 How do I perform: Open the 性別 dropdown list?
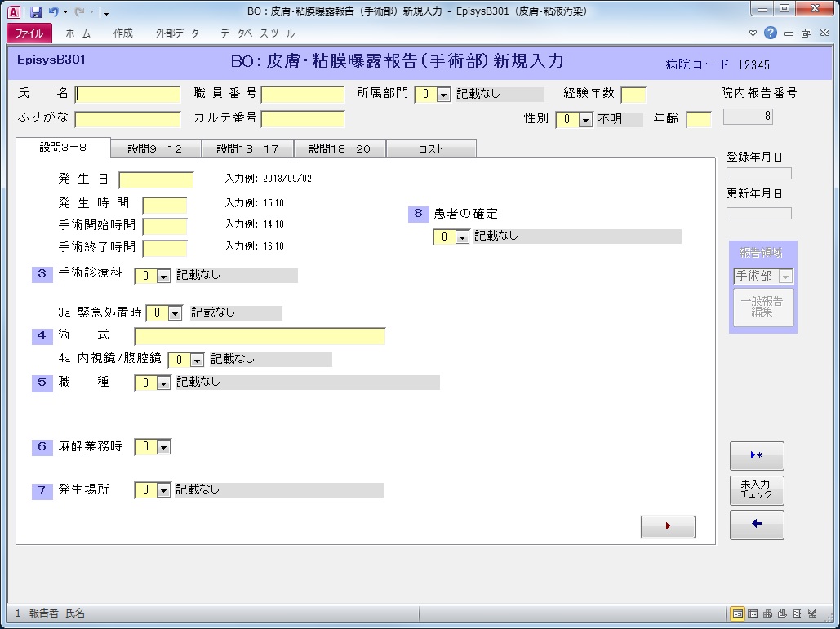pyautogui.click(x=584, y=120)
